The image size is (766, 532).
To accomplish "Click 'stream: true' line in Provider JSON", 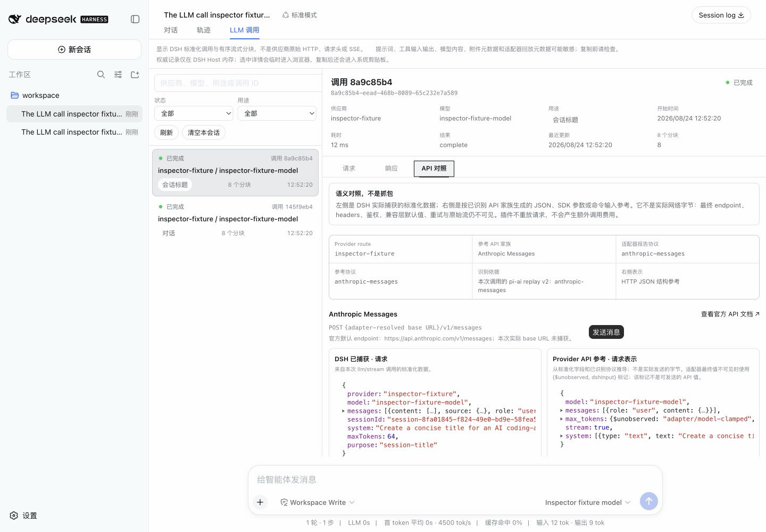I will point(588,427).
